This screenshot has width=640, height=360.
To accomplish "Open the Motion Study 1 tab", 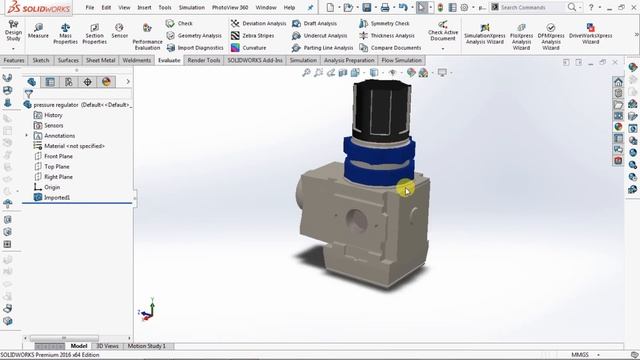I will pos(147,346).
